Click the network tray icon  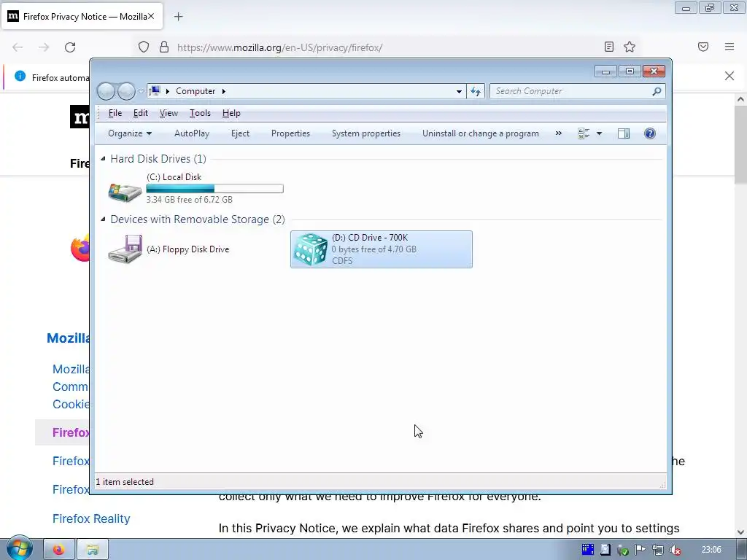(658, 551)
